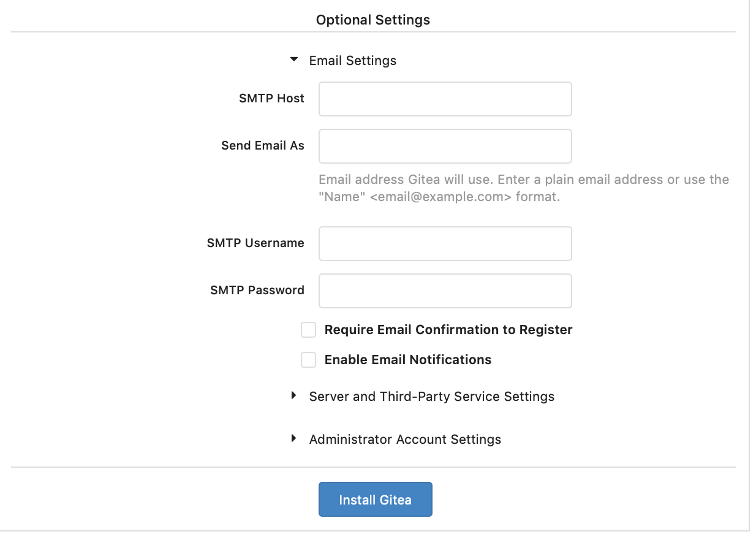Collapse Email Settings using its triangle arrow
Viewport: 756px width, 537px height.
[x=294, y=59]
